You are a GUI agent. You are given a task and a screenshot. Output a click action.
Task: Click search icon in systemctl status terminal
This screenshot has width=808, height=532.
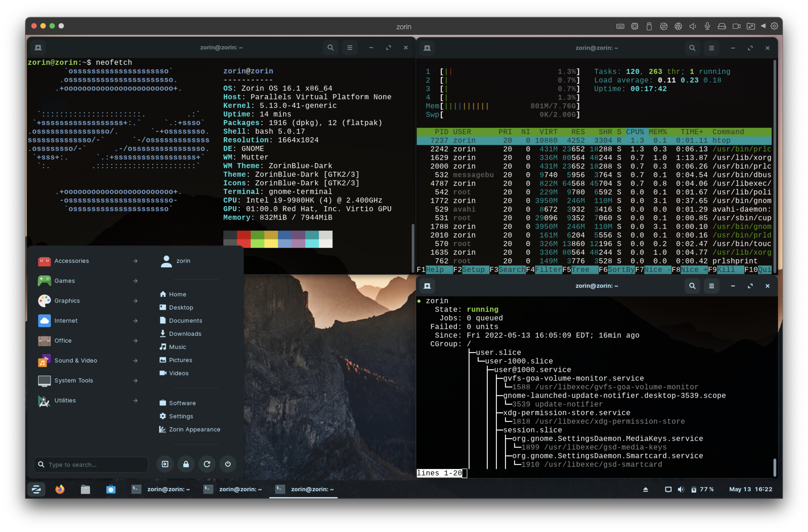(x=692, y=286)
